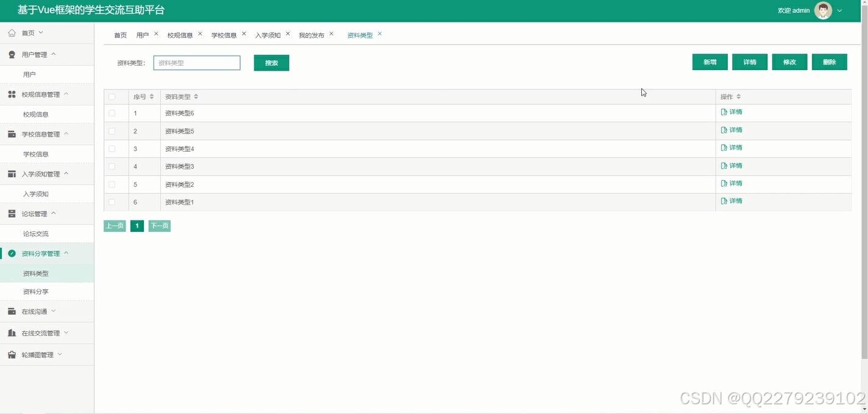Click the 校规信息管理 grid icon
Screen dimensions: 868x414
11,94
